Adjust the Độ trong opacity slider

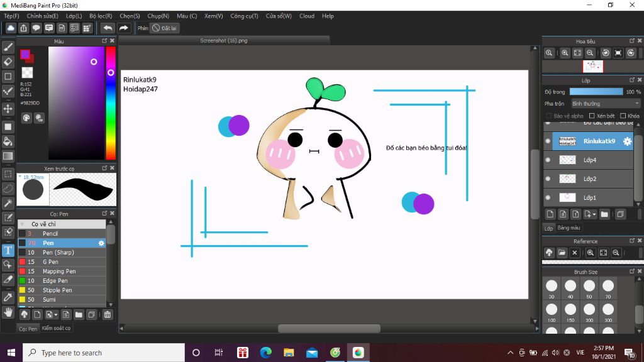tap(596, 92)
